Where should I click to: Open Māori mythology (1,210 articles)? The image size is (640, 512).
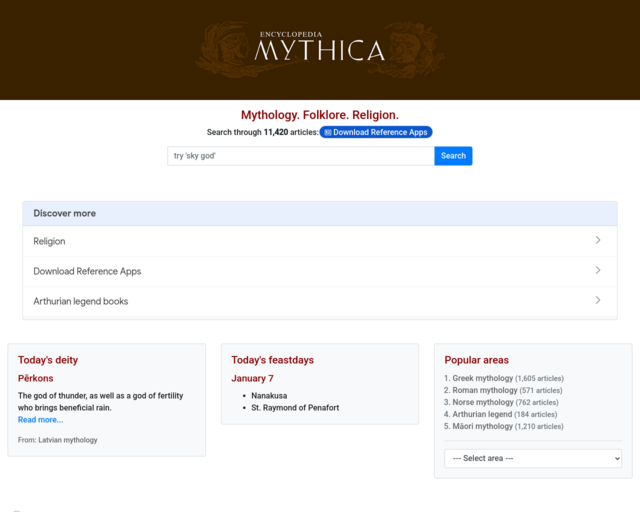coord(482,426)
